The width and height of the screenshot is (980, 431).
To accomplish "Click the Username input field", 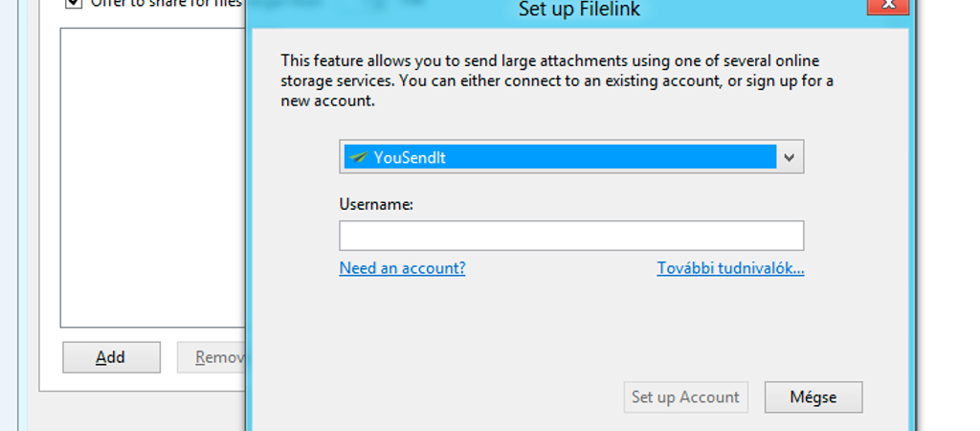I will pyautogui.click(x=571, y=236).
